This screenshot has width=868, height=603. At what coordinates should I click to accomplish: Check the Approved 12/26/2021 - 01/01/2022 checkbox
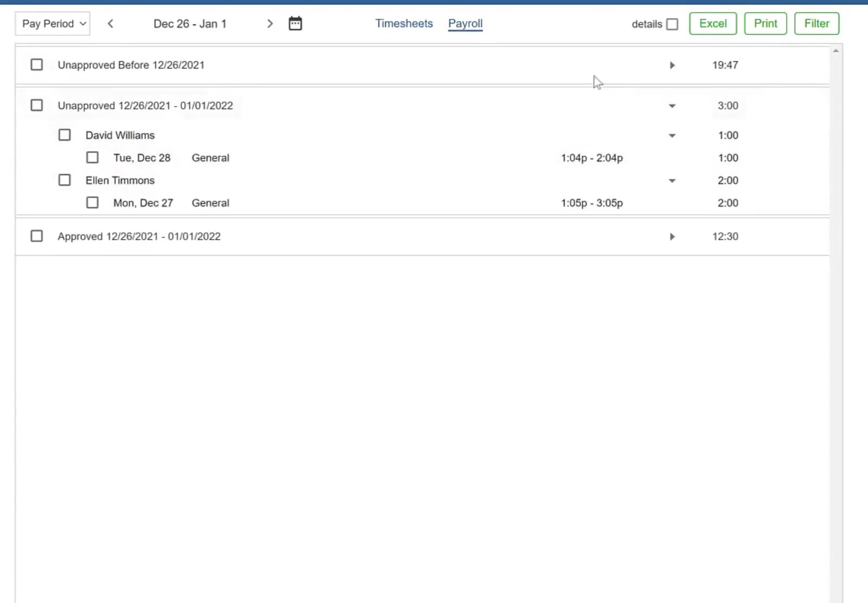[36, 236]
